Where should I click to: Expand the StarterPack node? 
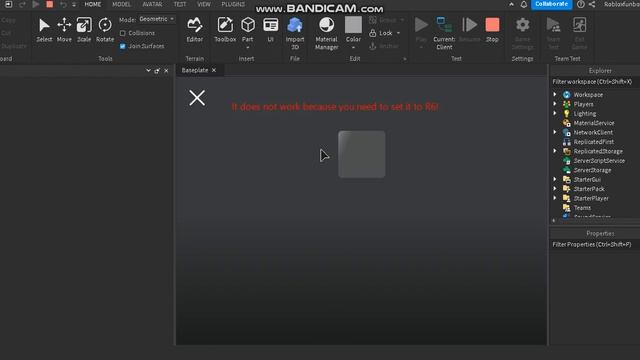pos(555,189)
